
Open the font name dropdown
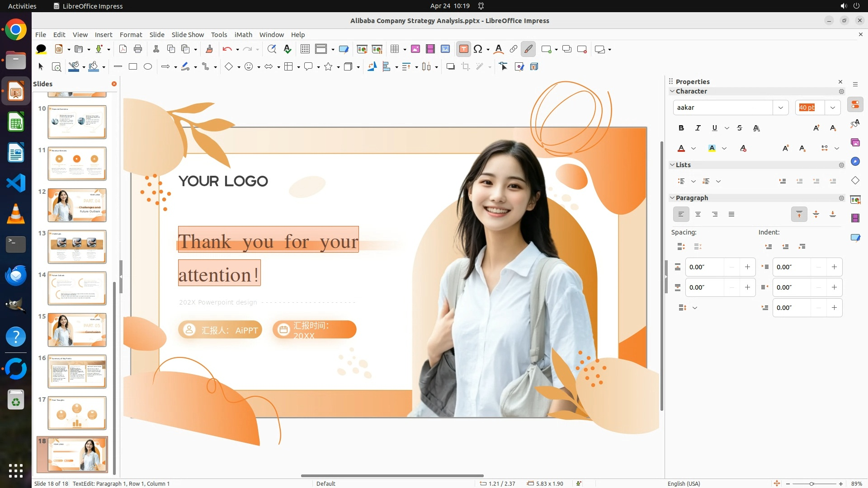(780, 108)
